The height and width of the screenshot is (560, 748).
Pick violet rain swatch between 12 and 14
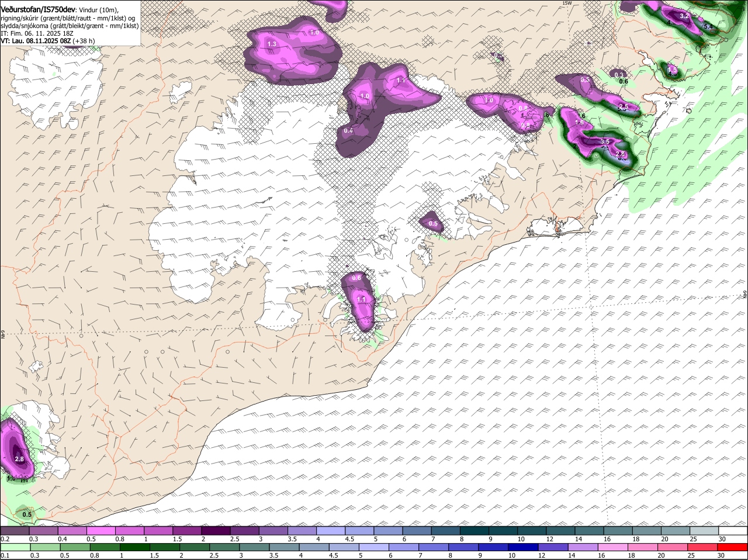pos(553,547)
